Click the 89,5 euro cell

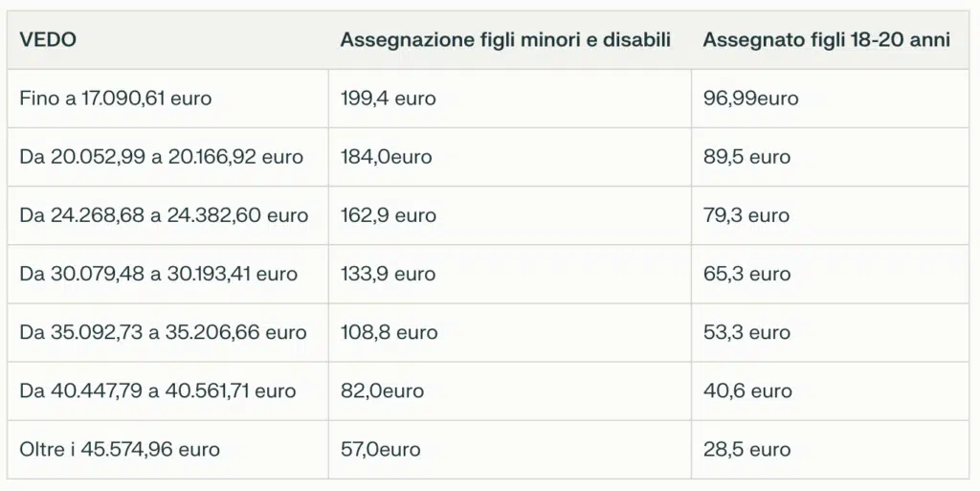[746, 157]
